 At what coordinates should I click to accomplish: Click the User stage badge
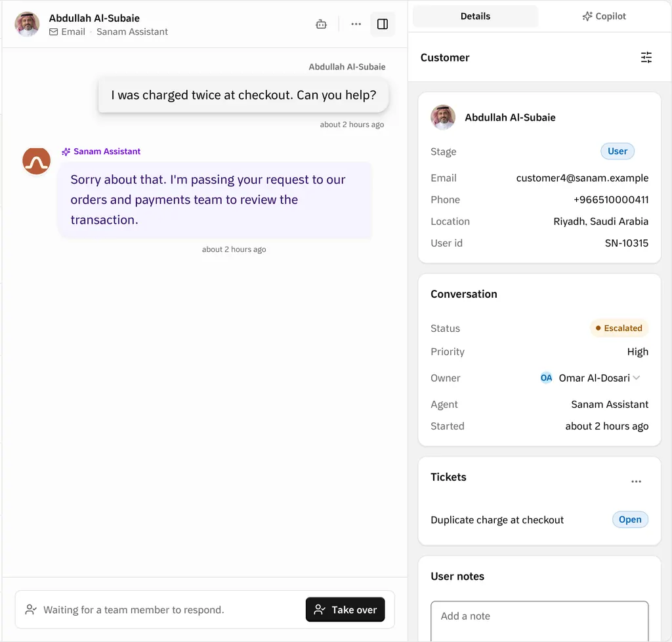[x=617, y=151]
